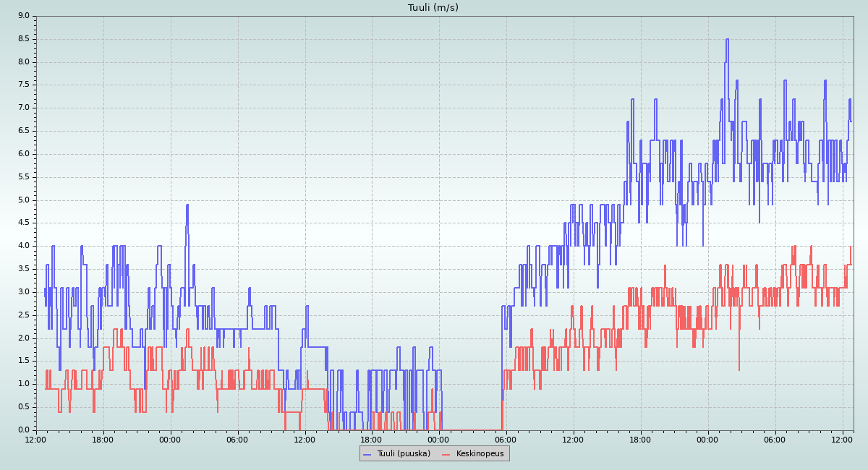The width and height of the screenshot is (868, 470).
Task: Click the last 06:00 time label
Action: [x=775, y=439]
